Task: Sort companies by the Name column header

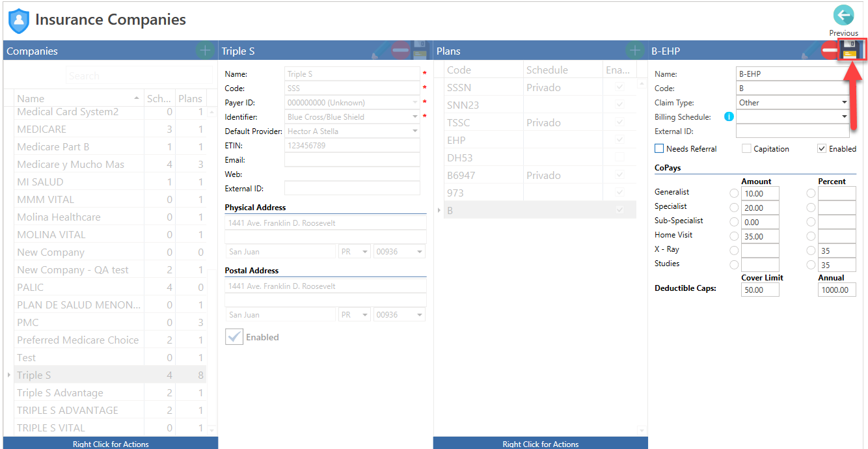Action: coord(78,98)
